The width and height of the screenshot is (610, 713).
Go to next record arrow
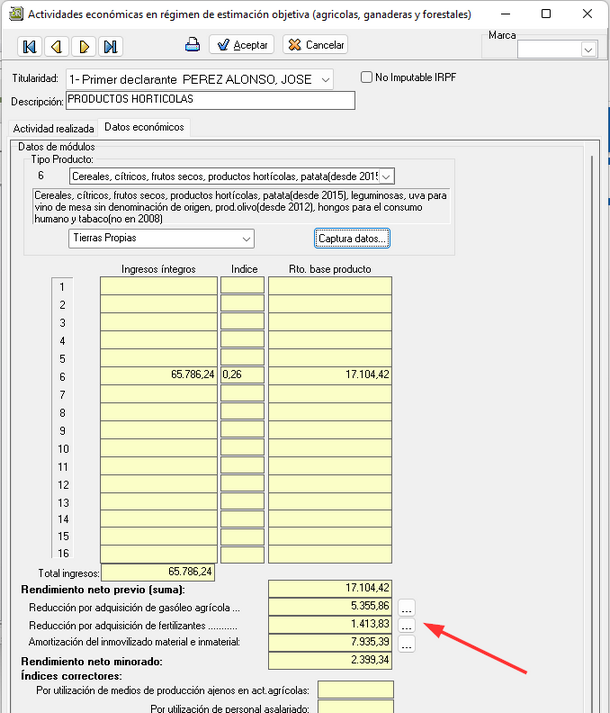[x=84, y=46]
